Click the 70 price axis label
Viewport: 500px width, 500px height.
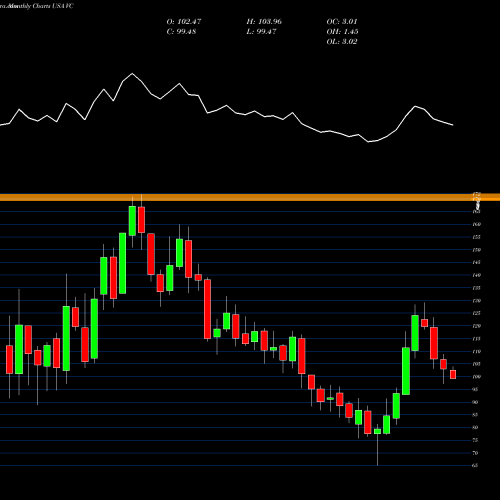475,453
